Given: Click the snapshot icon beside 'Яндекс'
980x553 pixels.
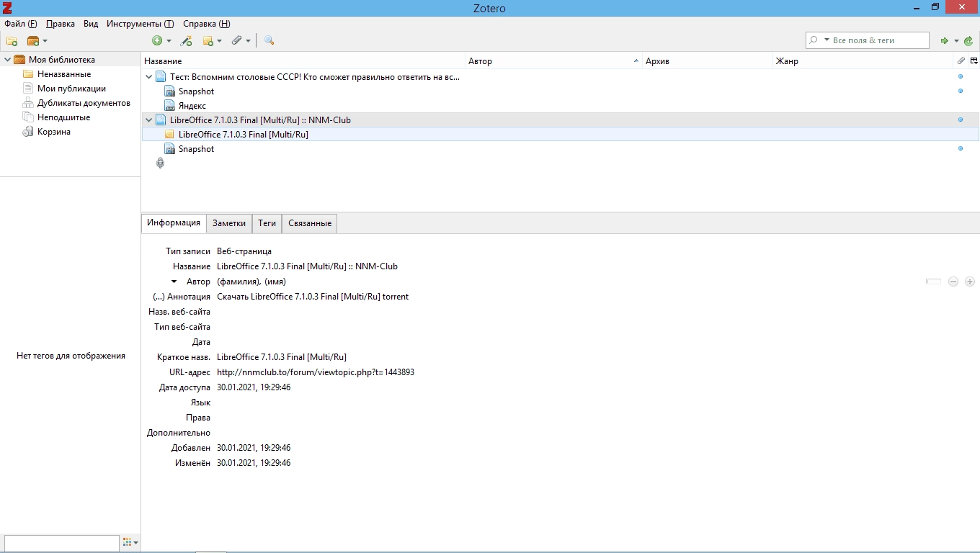Looking at the screenshot, I should pos(170,106).
